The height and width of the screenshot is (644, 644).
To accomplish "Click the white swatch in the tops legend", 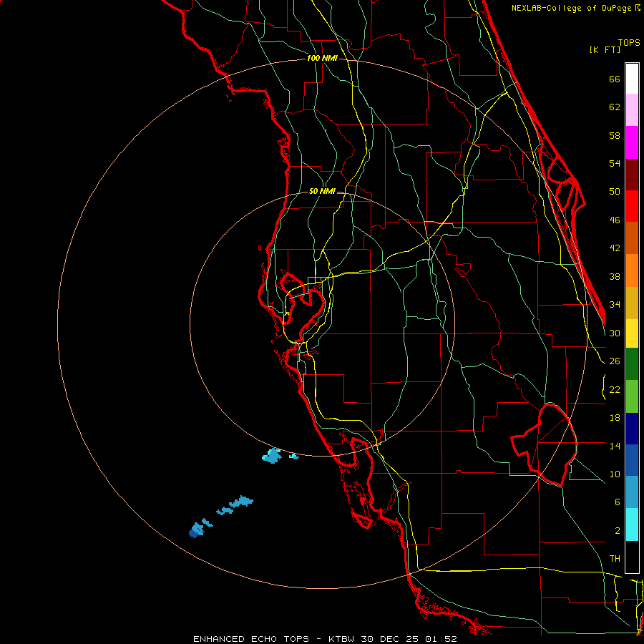I will (x=632, y=79).
